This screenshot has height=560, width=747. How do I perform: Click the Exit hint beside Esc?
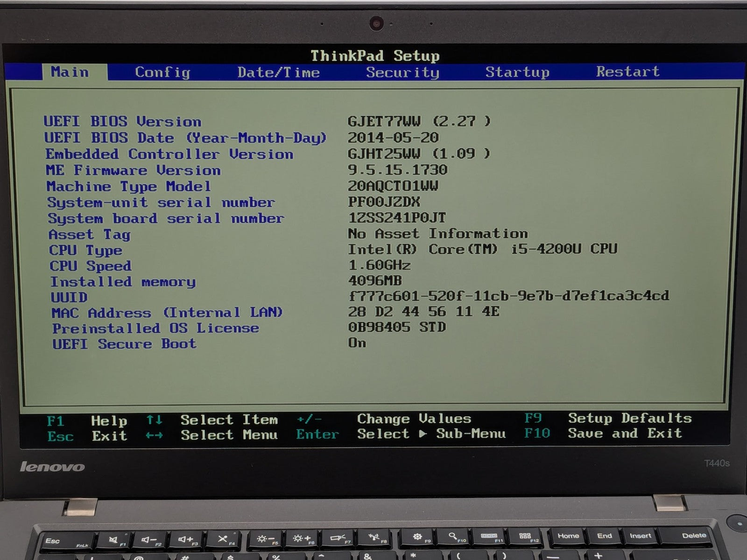(x=109, y=436)
